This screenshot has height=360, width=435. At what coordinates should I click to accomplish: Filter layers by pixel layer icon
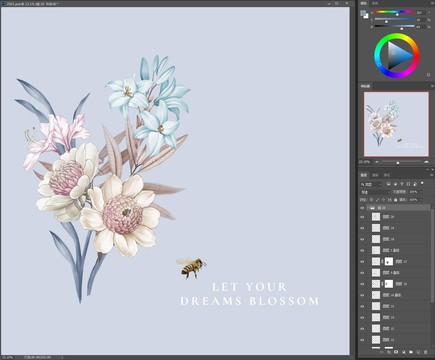[x=389, y=184]
